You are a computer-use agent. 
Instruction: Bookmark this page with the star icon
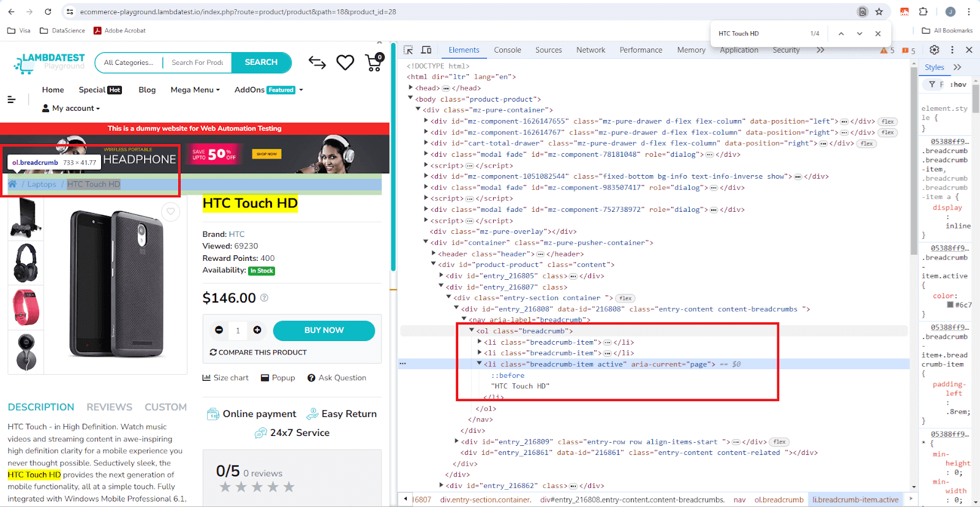(x=879, y=12)
